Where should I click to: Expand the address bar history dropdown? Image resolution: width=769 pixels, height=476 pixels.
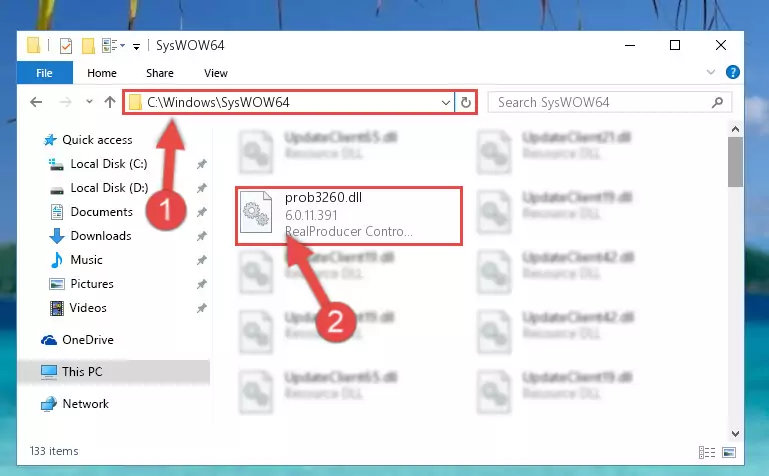tap(446, 102)
